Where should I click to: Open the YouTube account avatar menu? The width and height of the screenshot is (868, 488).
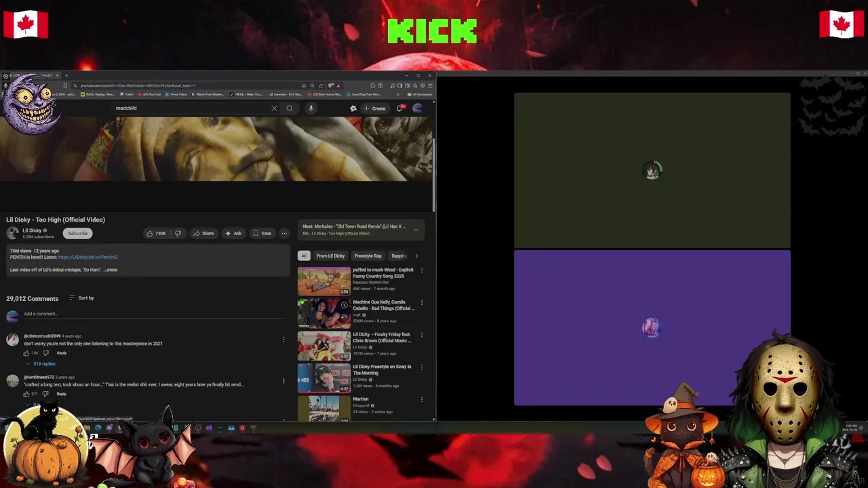(x=417, y=108)
